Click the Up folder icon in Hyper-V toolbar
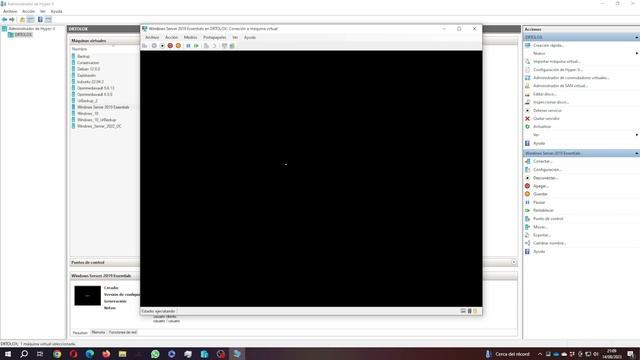This screenshot has height=360, width=640. pos(22,20)
